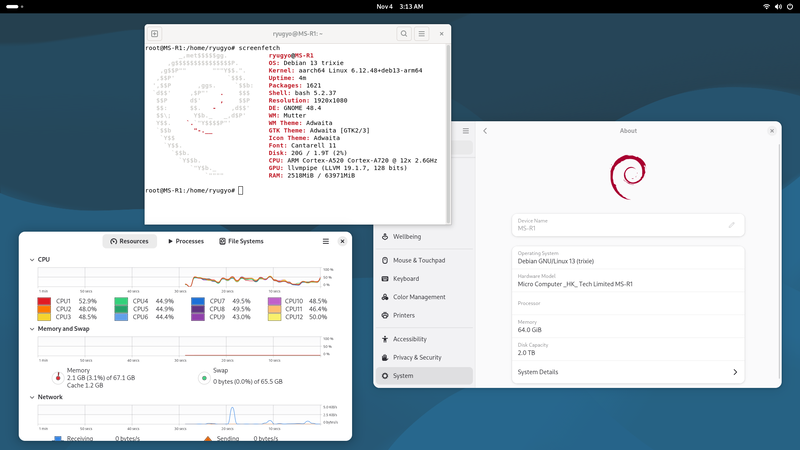800x450 pixels.
Task: Change the CPU10 violet color swatch
Action: pos(274,301)
